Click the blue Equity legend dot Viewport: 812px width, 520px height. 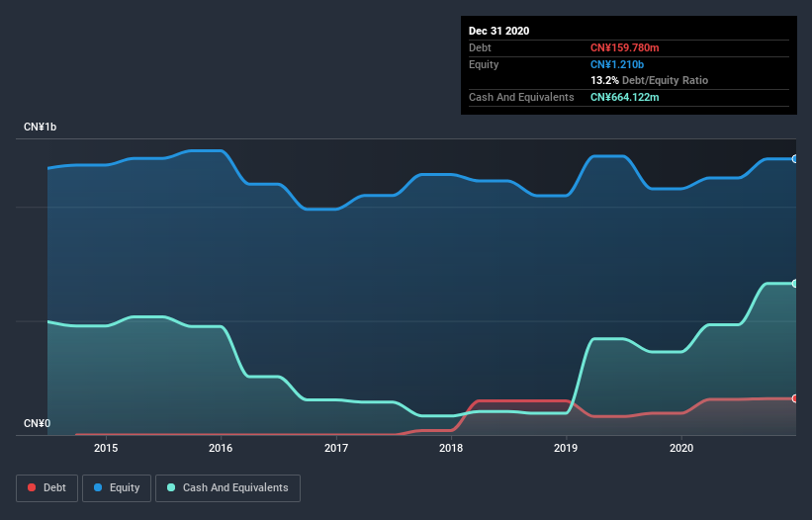coord(98,487)
